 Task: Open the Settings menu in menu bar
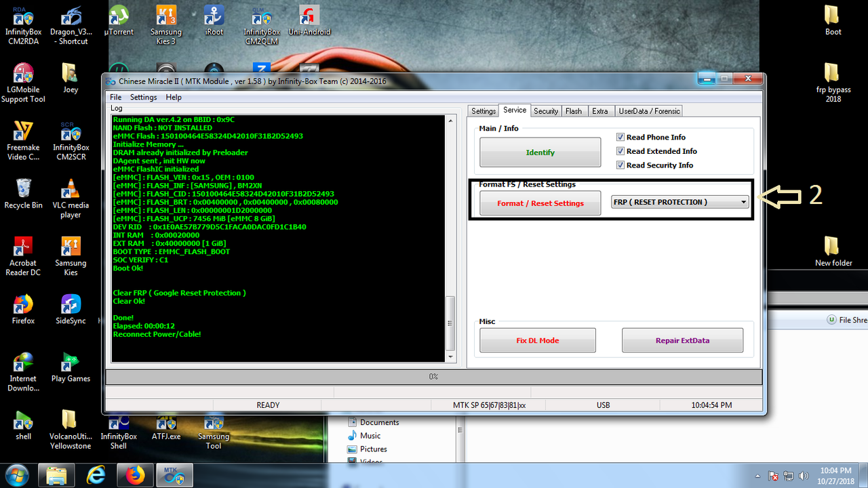pyautogui.click(x=144, y=98)
